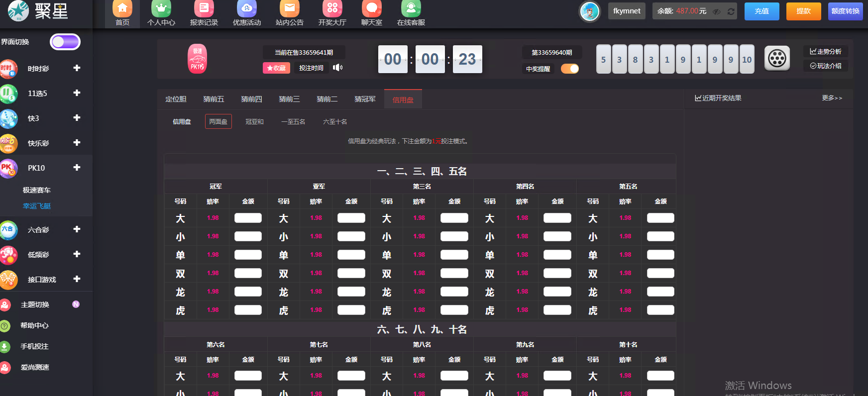This screenshot has height=396, width=868.
Task: Click the orange 提款 withdraw button
Action: click(803, 11)
